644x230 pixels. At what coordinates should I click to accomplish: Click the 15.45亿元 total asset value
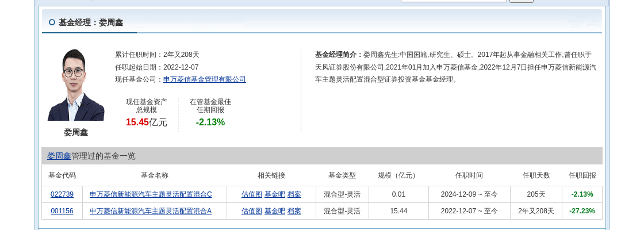click(146, 122)
